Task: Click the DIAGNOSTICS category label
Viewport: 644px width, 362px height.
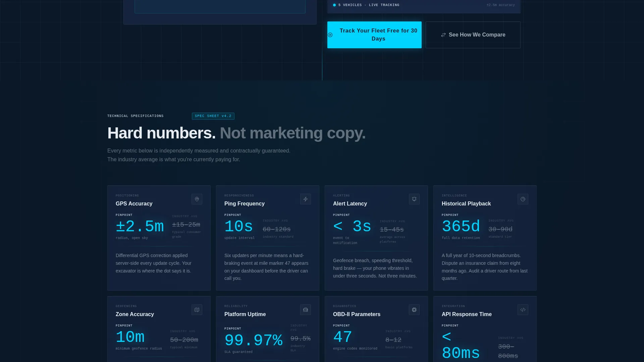Action: pos(344,306)
